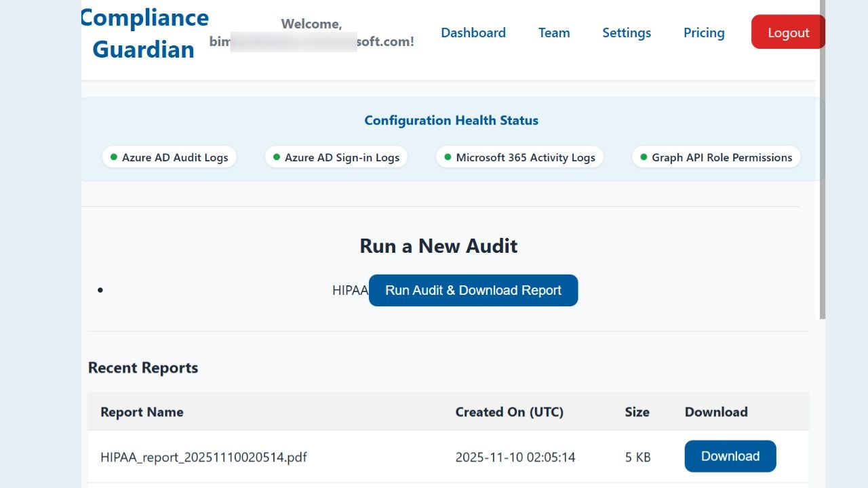
Task: Open the Pricing page
Action: coord(704,33)
